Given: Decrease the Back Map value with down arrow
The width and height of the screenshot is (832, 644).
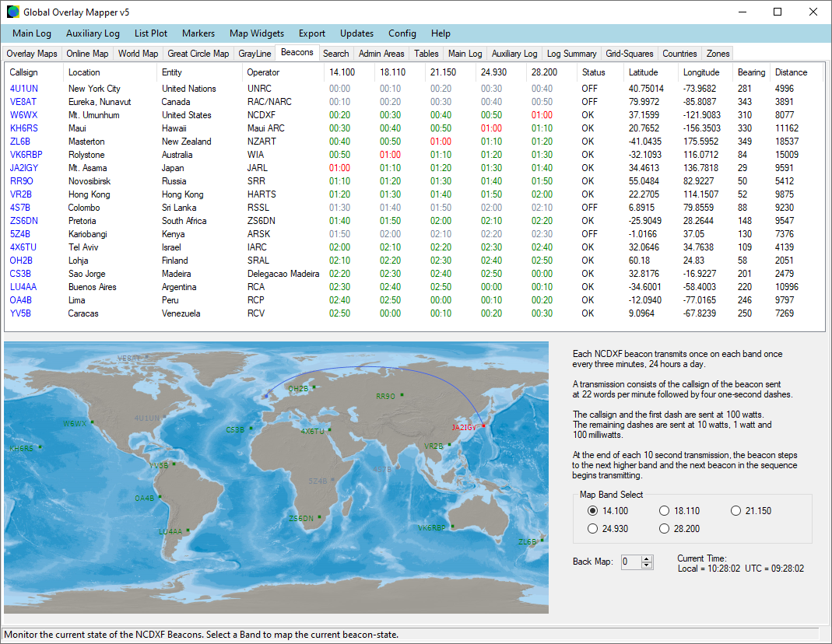Looking at the screenshot, I should coord(646,565).
